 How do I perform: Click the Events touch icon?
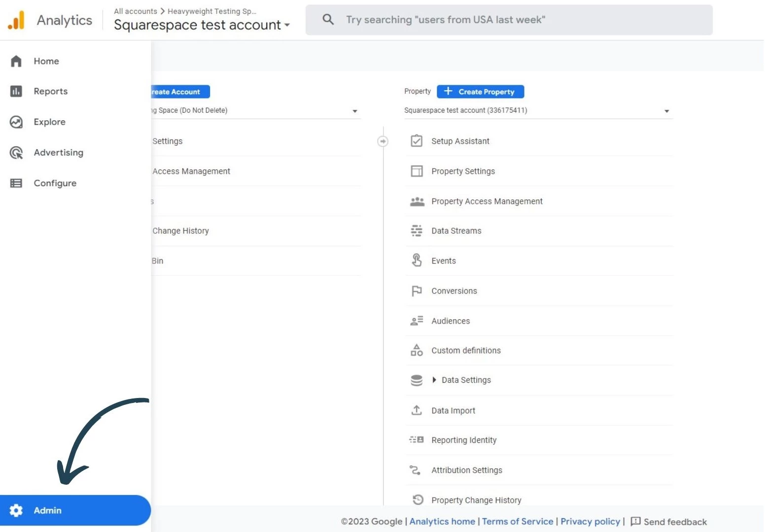417,261
